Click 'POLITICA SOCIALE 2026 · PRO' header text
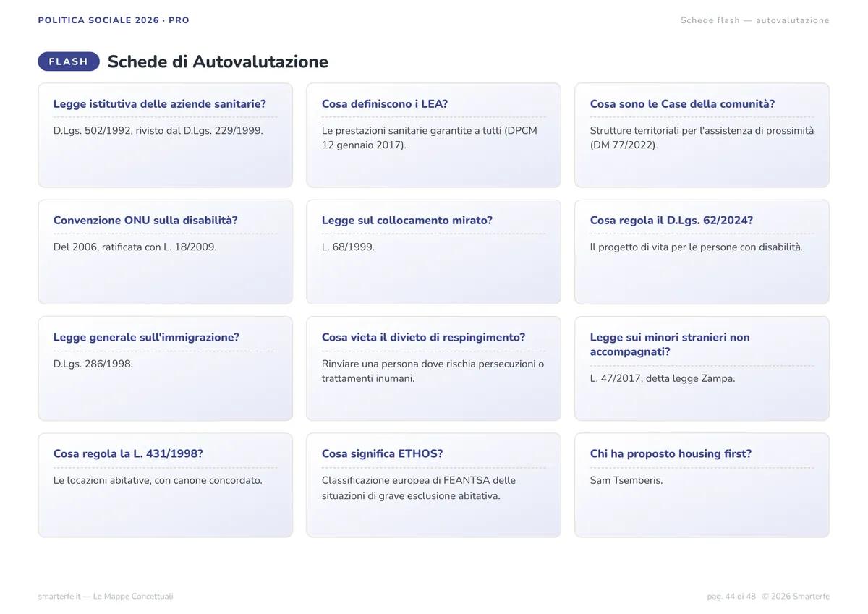Image resolution: width=868 pixels, height=614 pixels. (x=114, y=20)
